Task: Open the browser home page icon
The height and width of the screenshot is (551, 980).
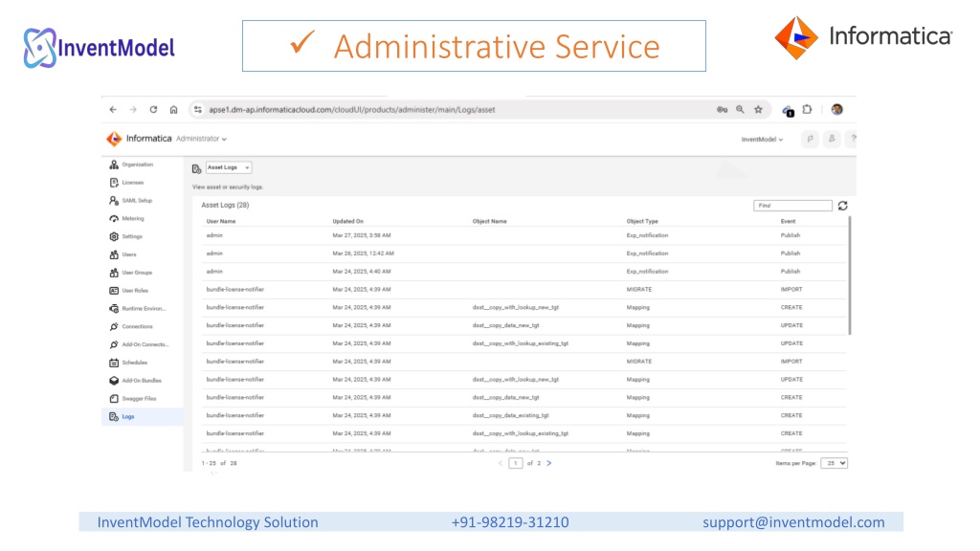Action: click(174, 109)
